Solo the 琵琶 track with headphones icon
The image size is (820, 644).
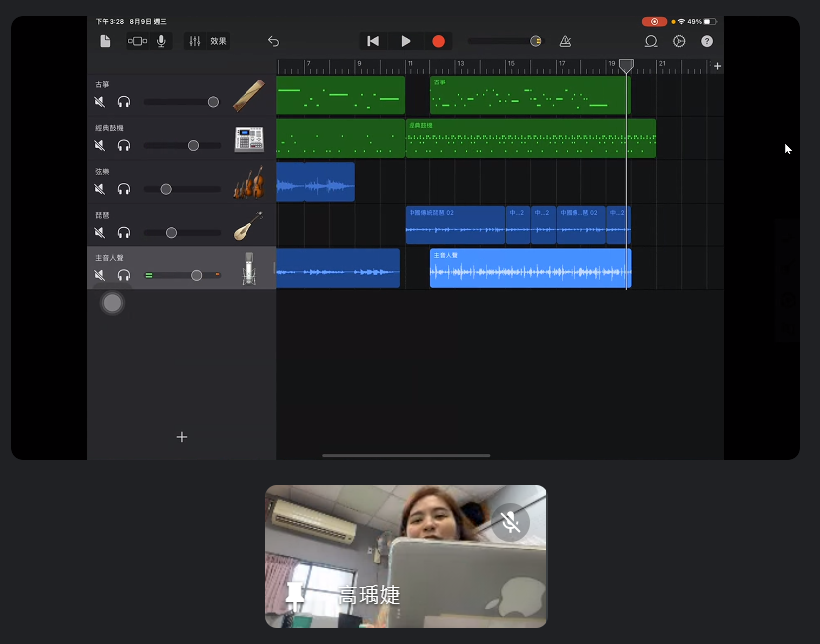[124, 233]
